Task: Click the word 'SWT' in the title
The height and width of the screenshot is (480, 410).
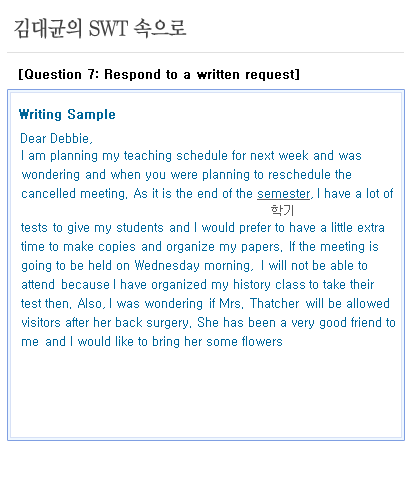Action: click(x=108, y=28)
